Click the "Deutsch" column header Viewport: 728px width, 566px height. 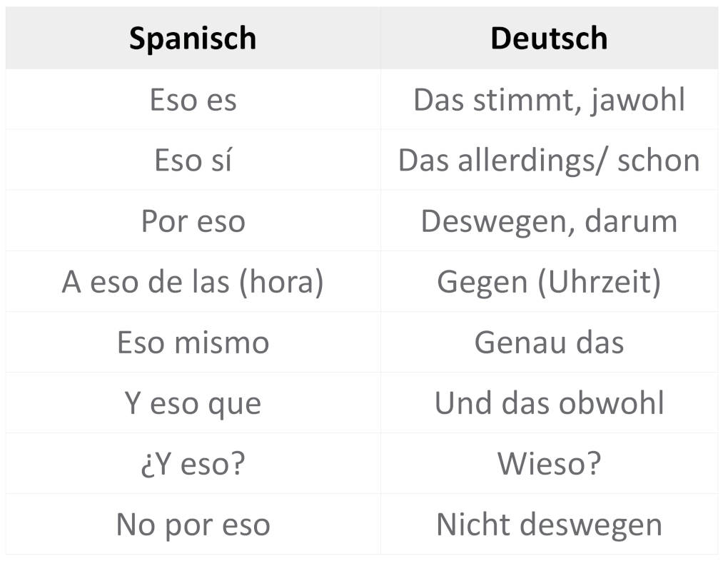[549, 39]
